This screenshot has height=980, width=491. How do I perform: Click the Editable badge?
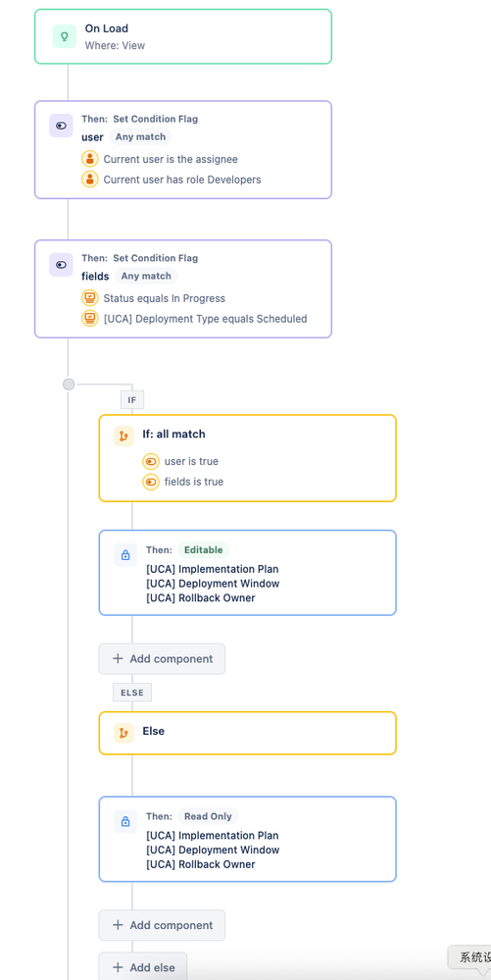click(x=204, y=550)
